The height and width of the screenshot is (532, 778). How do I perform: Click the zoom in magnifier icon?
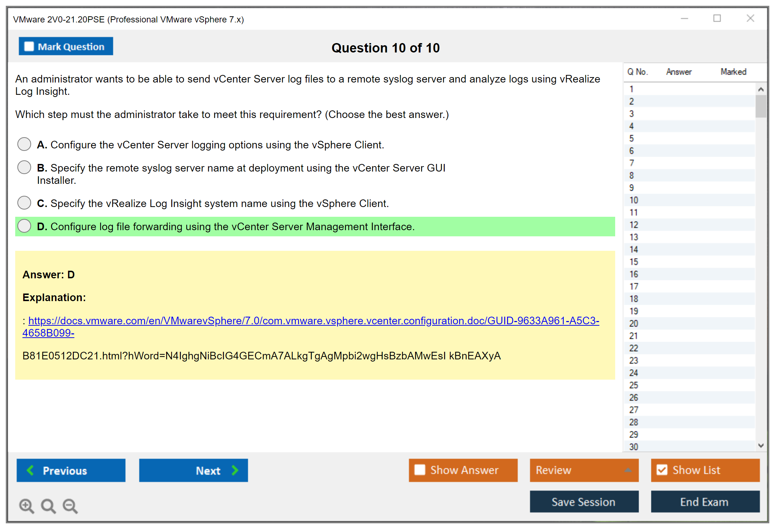click(26, 506)
